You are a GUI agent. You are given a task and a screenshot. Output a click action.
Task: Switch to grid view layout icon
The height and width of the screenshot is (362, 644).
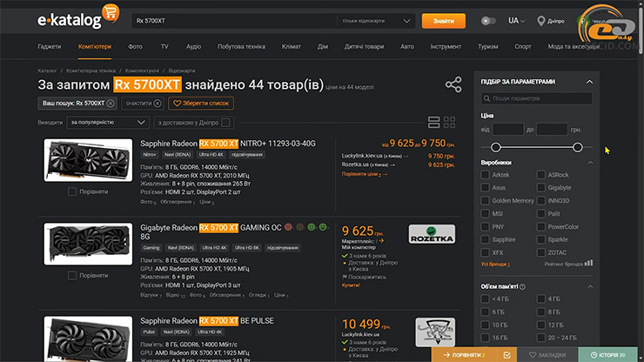pyautogui.click(x=450, y=123)
